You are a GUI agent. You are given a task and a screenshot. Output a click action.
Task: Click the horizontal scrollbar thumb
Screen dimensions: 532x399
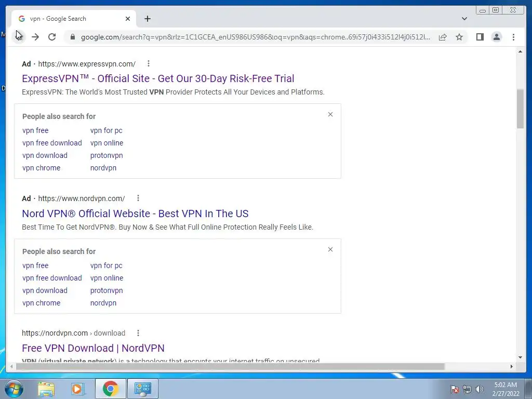point(230,366)
